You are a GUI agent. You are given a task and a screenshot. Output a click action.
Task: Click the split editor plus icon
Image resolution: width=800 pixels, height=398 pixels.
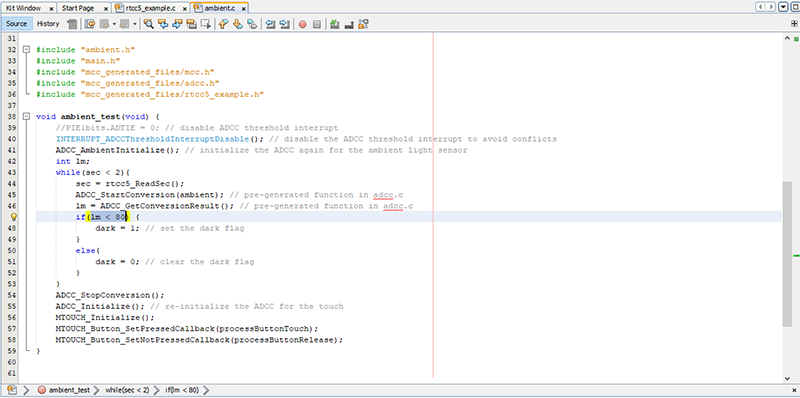(x=793, y=23)
